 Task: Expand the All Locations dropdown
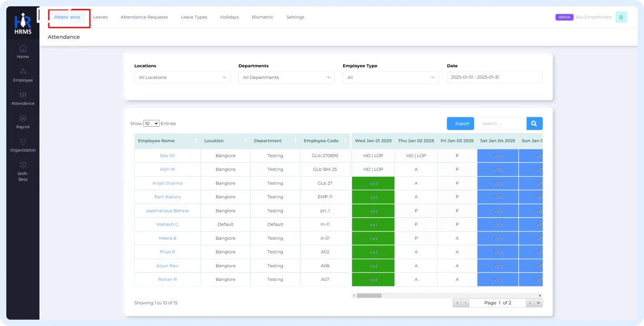coord(182,77)
